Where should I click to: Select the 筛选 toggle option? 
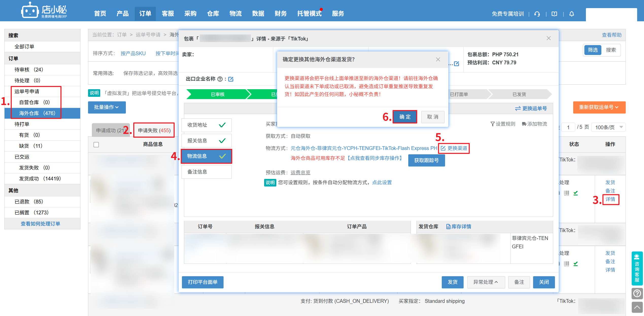click(x=593, y=50)
